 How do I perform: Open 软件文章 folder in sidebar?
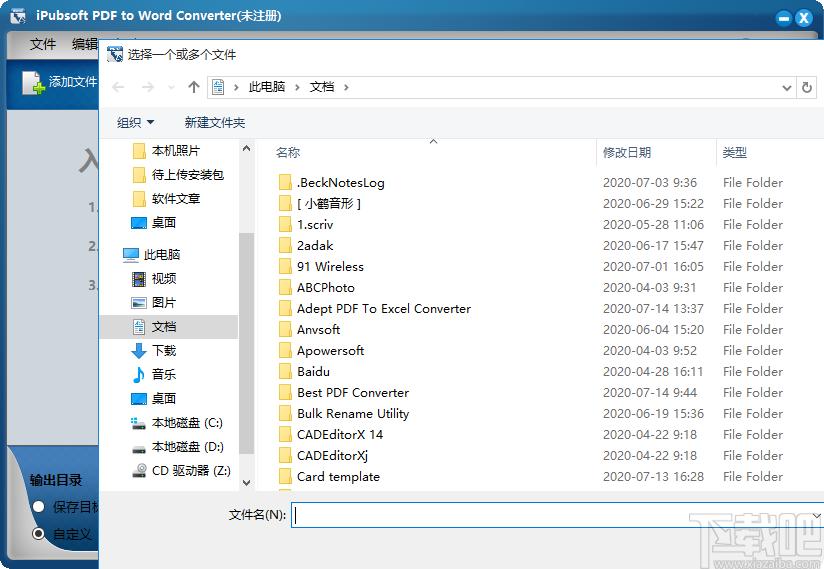click(x=166, y=199)
